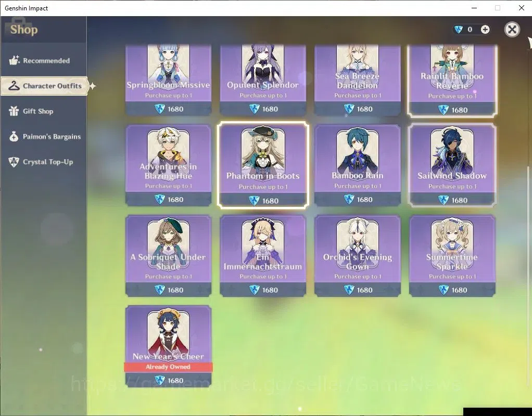Open the Crystal Top-Up tab
Viewport: 532px width, 416px height.
43,162
